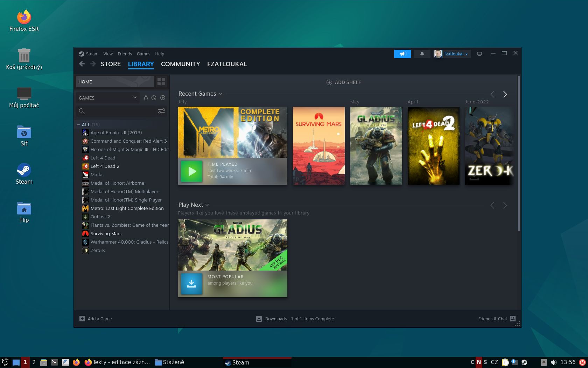Open the Recent Games shelf dropdown
Screen dimensions: 588x368
pos(220,94)
